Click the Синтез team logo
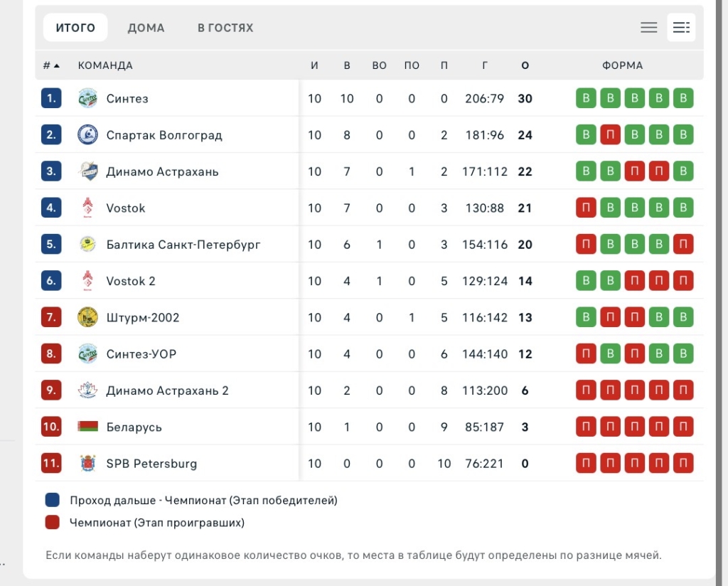Screen dimensions: 728x586 (87, 98)
